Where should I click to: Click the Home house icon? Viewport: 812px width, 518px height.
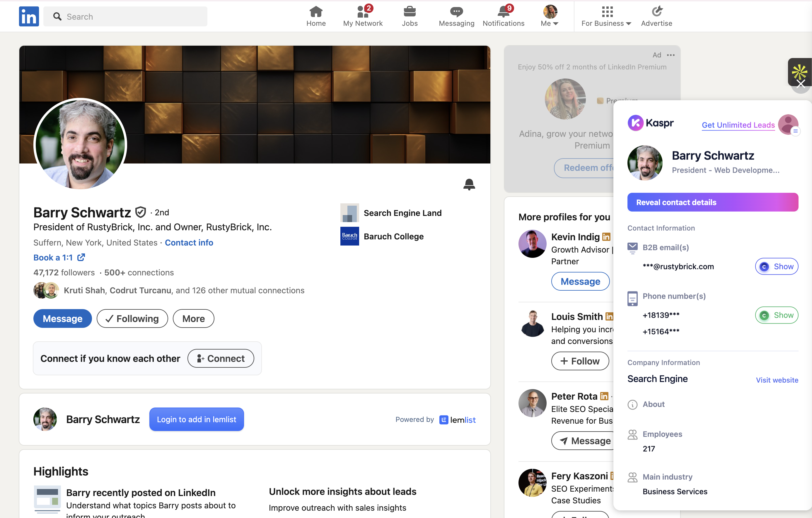pos(315,11)
